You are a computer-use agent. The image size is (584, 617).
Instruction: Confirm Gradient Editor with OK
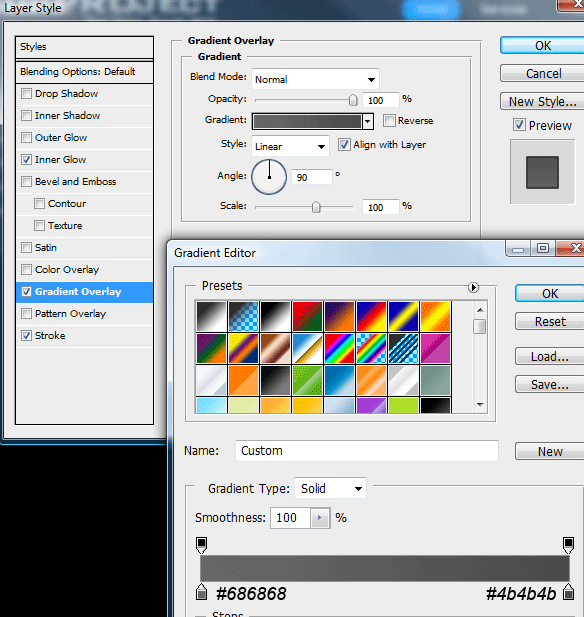point(550,294)
